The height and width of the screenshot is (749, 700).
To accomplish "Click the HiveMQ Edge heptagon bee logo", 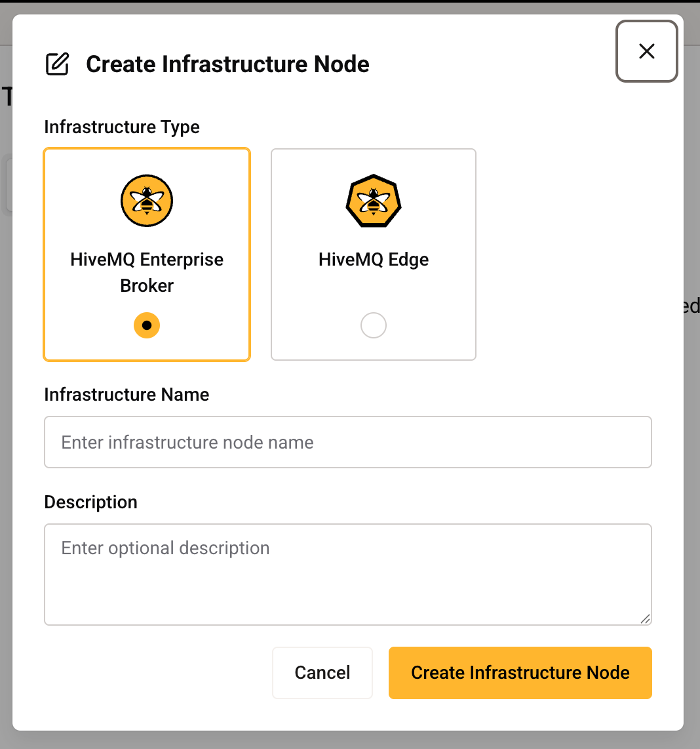I will click(x=374, y=201).
